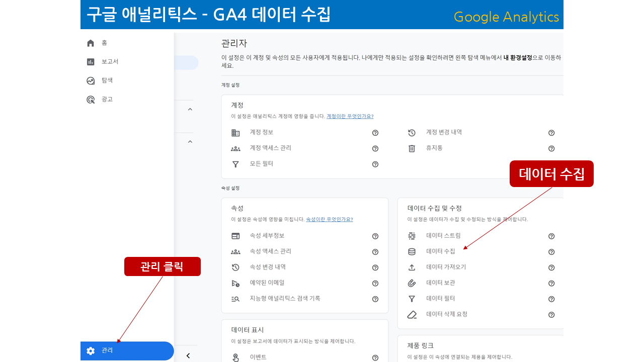The width and height of the screenshot is (644, 362).
Task: Click the people icon for 속성 액세스 관리
Action: pyautogui.click(x=235, y=251)
